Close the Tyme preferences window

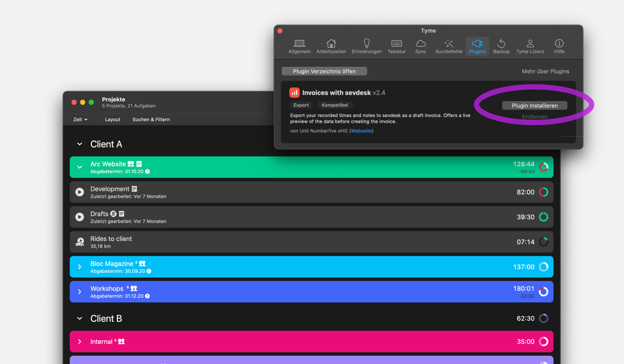pyautogui.click(x=280, y=31)
